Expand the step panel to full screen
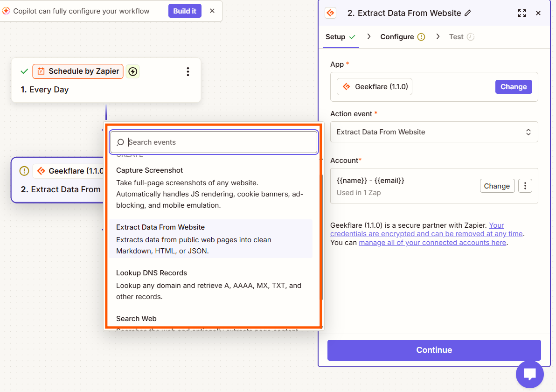 (522, 13)
